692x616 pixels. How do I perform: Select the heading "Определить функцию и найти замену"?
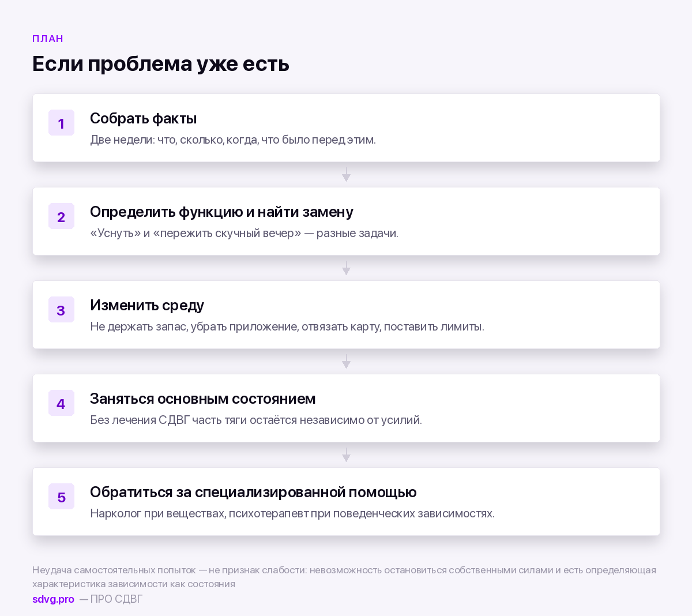coord(221,212)
